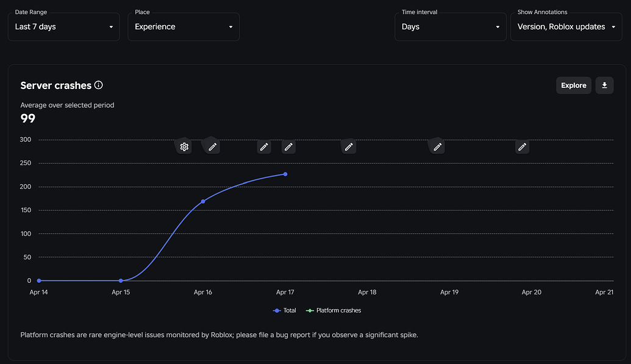Open the first pencil annotation after the gear

(x=213, y=146)
